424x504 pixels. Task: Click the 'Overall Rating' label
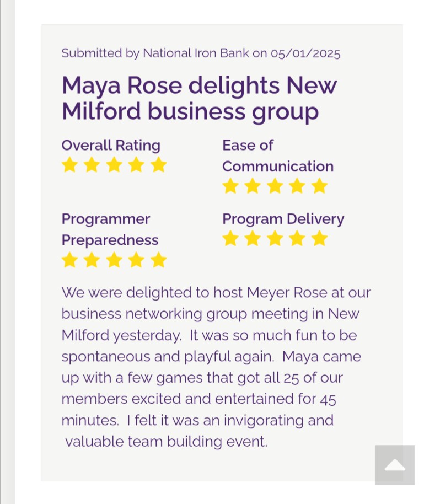[x=111, y=145]
